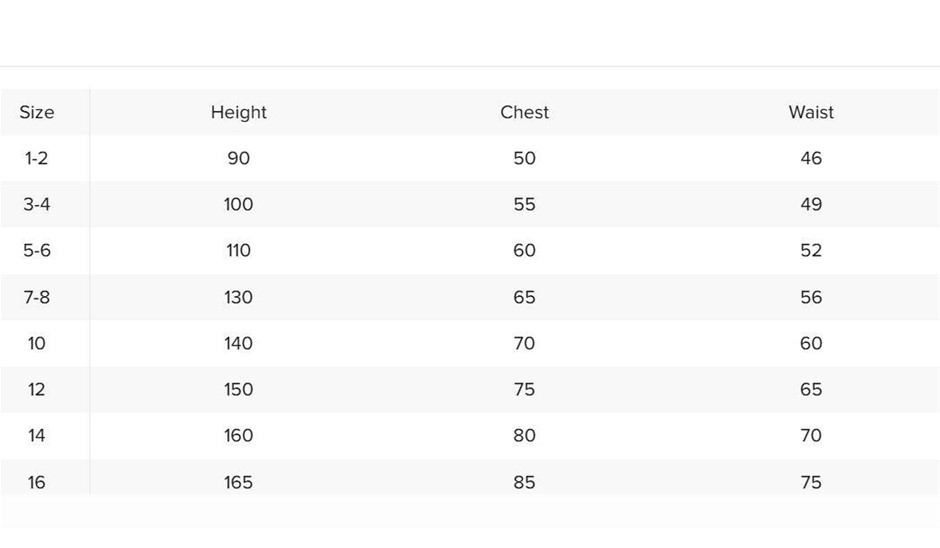Viewport: 940px width, 548px height.
Task: Select the Waist column header
Action: click(810, 112)
